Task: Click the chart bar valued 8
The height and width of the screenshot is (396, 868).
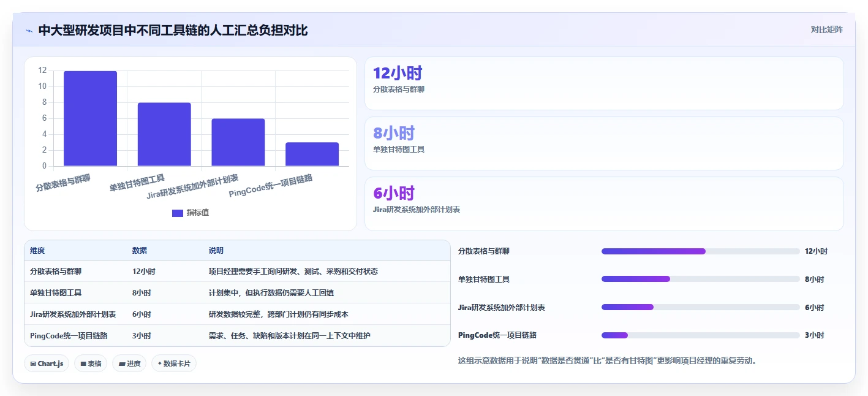Action: (x=164, y=134)
